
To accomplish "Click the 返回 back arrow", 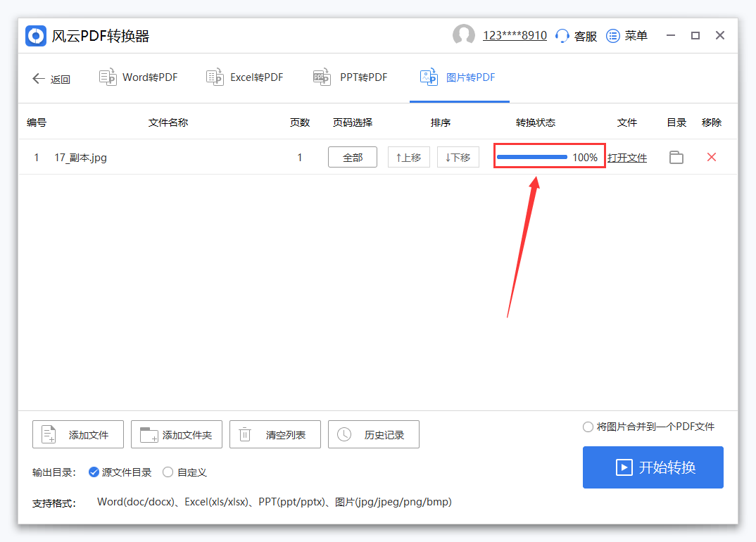I will [x=39, y=79].
